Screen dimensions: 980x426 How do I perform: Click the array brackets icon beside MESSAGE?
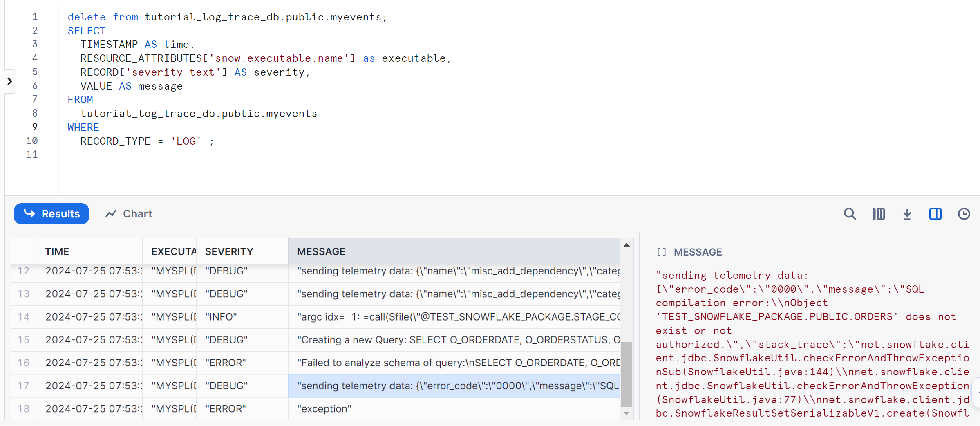661,252
